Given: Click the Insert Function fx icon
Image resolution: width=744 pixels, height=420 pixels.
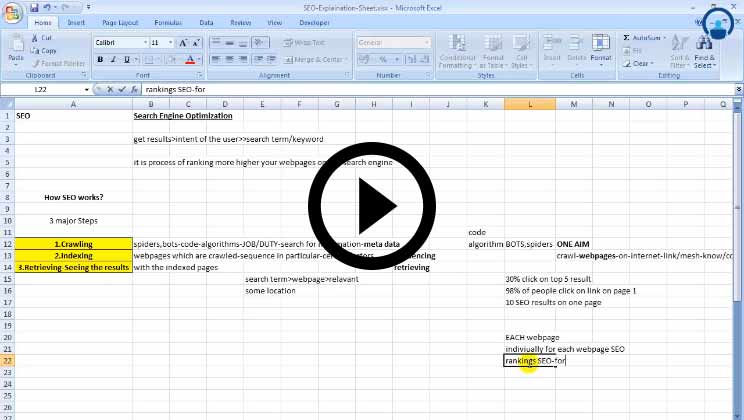Looking at the screenshot, I should (x=135, y=89).
